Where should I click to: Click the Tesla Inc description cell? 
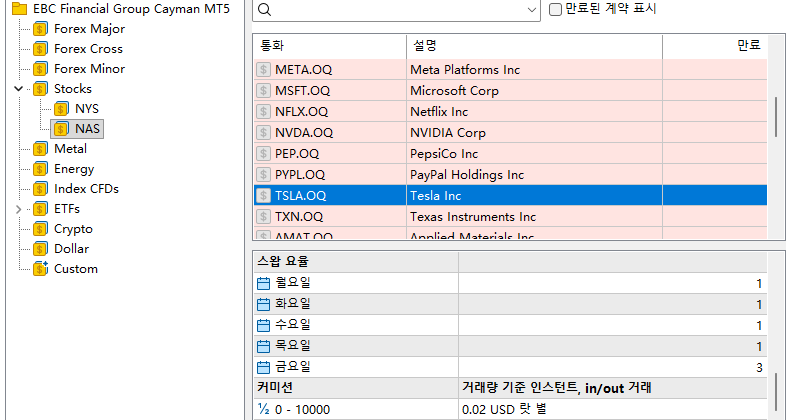click(x=534, y=196)
